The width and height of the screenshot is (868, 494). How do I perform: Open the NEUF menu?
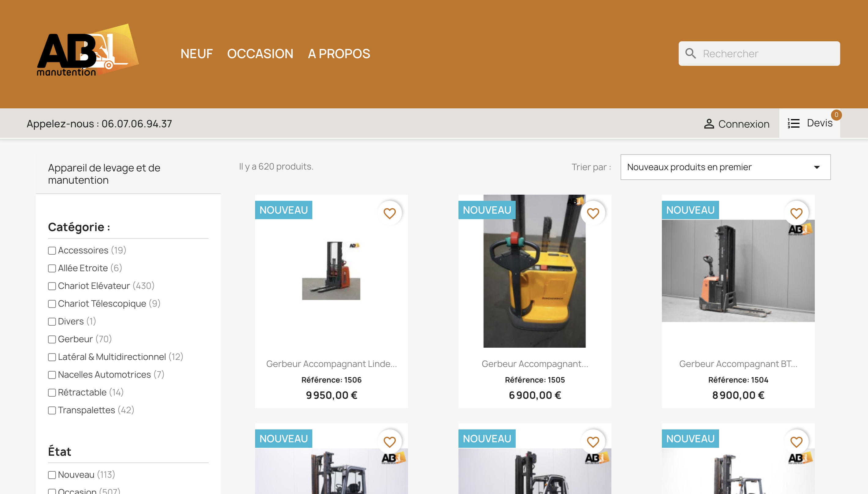click(197, 54)
